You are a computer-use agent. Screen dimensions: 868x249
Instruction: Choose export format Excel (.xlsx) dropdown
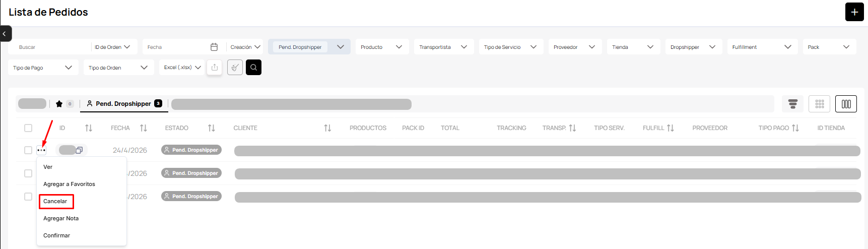(182, 67)
